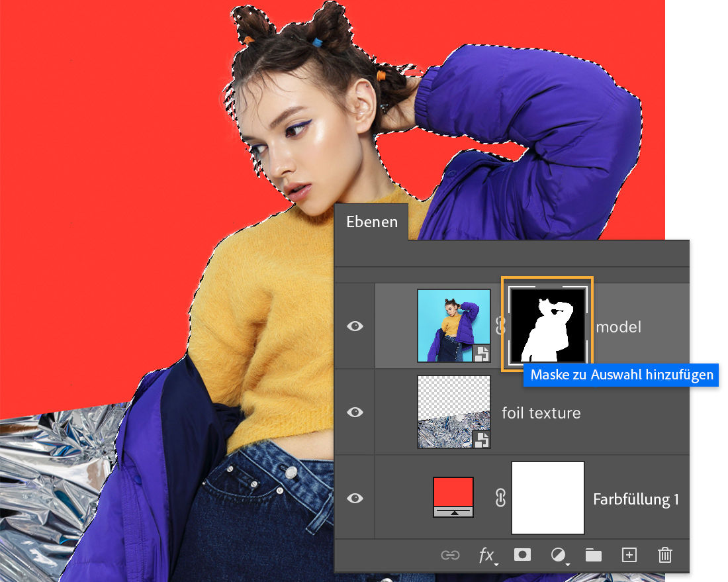Screen dimensions: 728x582
Task: Select the foil texture layer thumbnail
Action: coord(453,412)
